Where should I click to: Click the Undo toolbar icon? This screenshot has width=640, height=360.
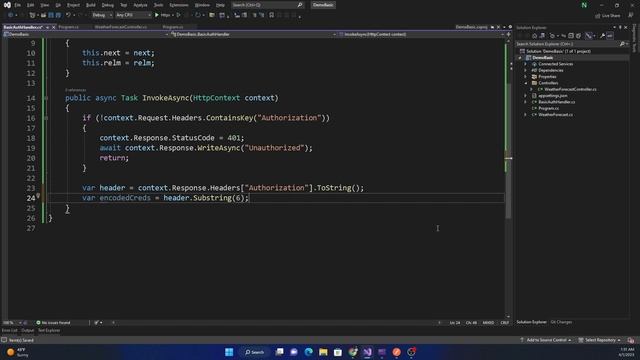click(68, 15)
